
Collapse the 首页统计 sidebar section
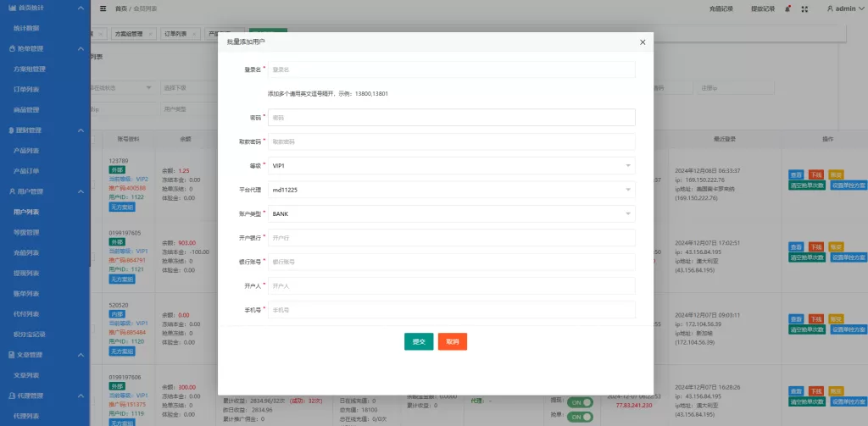coord(80,8)
